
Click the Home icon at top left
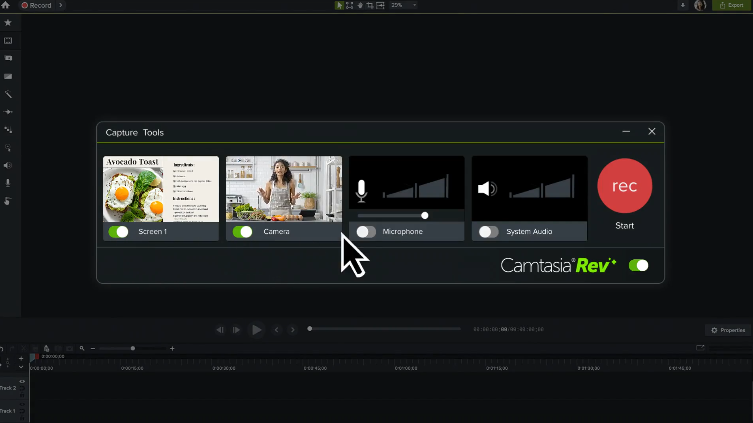[5, 5]
